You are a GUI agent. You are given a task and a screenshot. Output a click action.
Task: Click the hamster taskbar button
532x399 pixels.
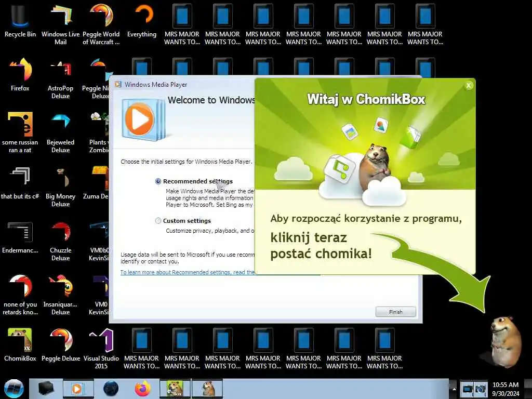(207, 389)
